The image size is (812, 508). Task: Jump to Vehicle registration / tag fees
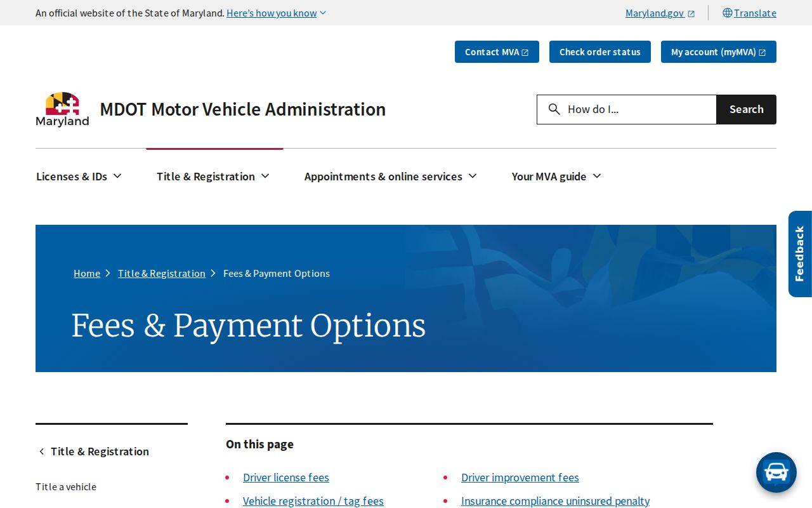pos(313,501)
